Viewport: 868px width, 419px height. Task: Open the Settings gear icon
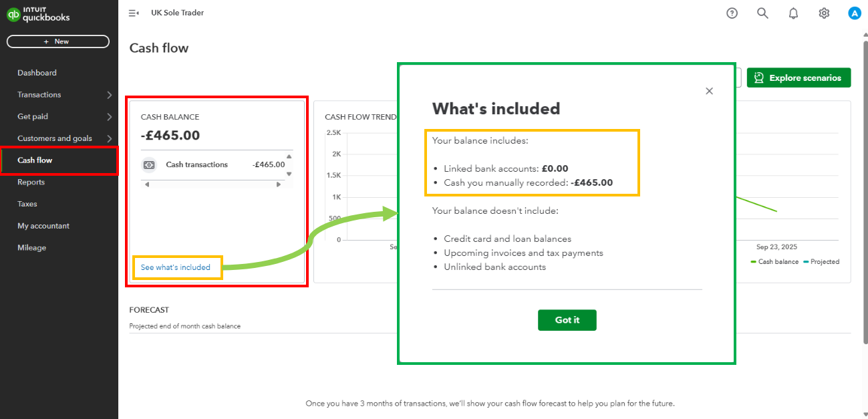(824, 13)
